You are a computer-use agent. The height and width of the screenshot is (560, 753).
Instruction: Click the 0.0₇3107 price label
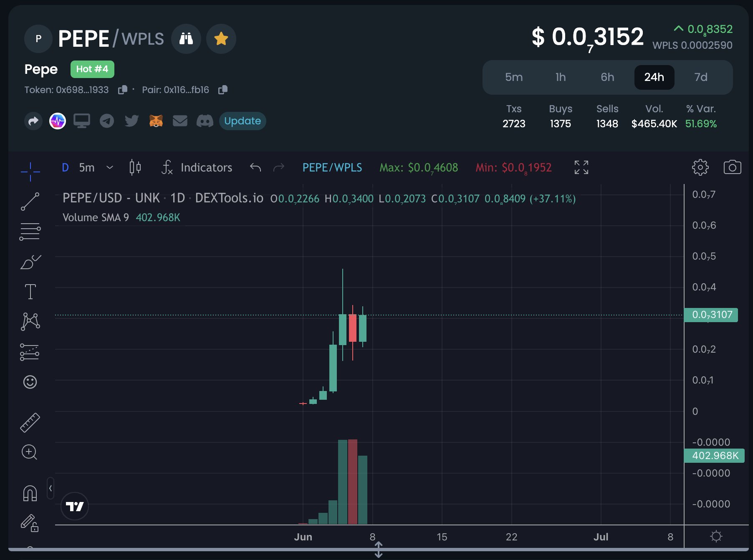[x=711, y=315]
